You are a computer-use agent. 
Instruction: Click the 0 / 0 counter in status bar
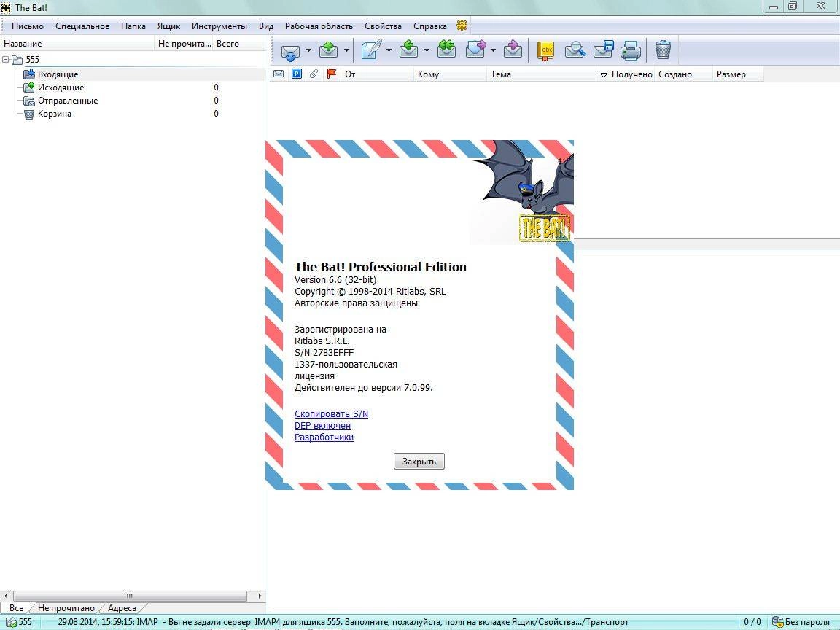(x=752, y=622)
